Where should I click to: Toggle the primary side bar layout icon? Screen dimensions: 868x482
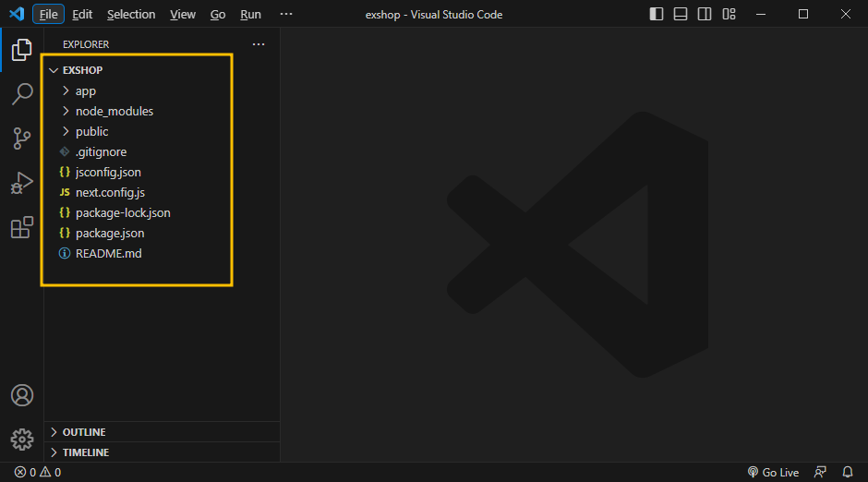[x=656, y=14]
